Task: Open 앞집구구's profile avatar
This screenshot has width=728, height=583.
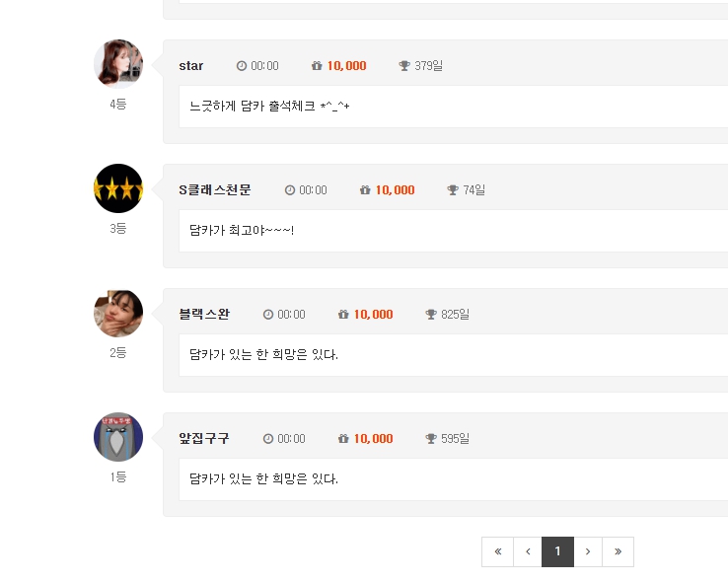Action: (118, 437)
